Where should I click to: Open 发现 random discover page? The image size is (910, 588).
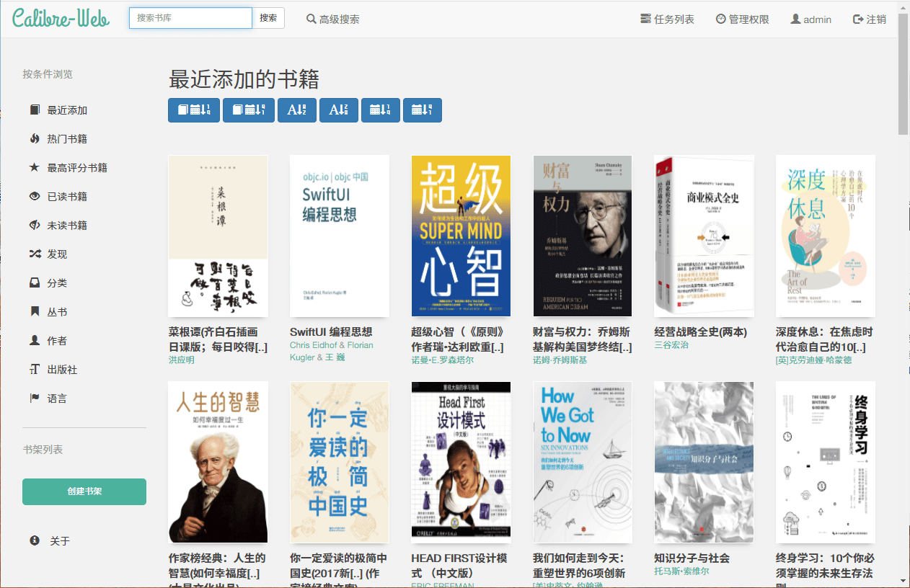(x=56, y=254)
